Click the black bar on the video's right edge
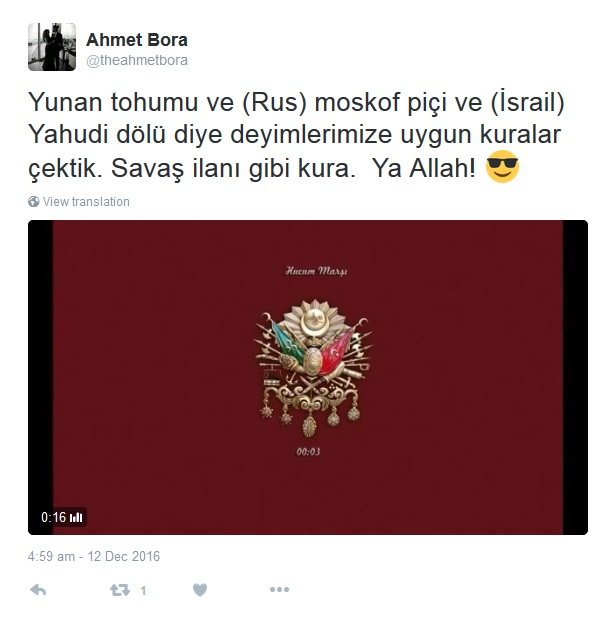The image size is (613, 617). click(575, 377)
